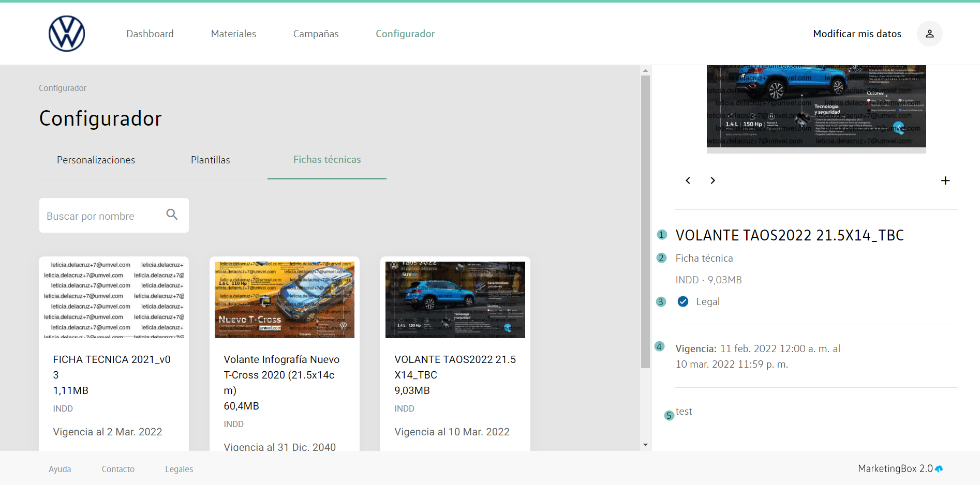Click the test description text
Viewport: 980px width, 485px height.
684,412
